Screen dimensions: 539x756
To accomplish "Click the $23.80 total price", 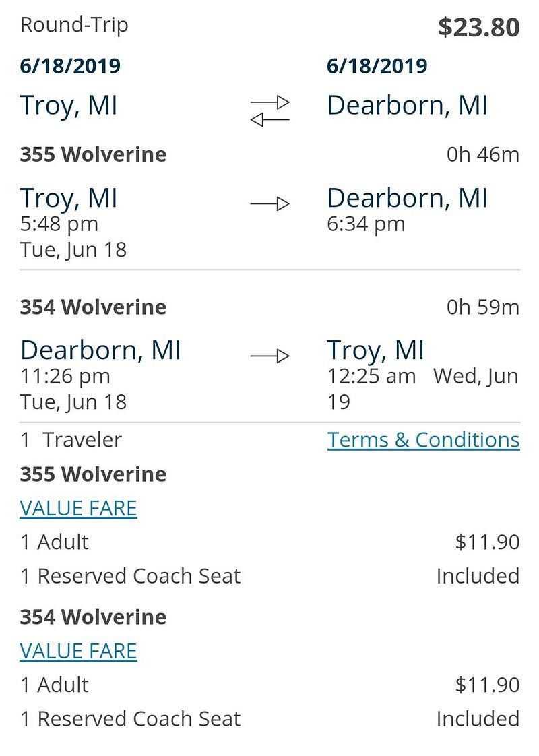I will pyautogui.click(x=478, y=28).
